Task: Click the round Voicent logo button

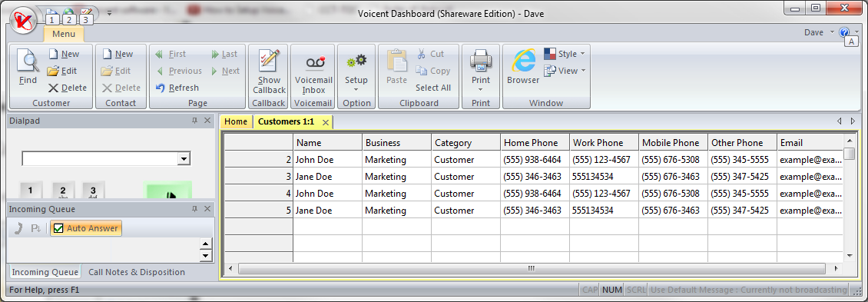Action: coord(23,21)
